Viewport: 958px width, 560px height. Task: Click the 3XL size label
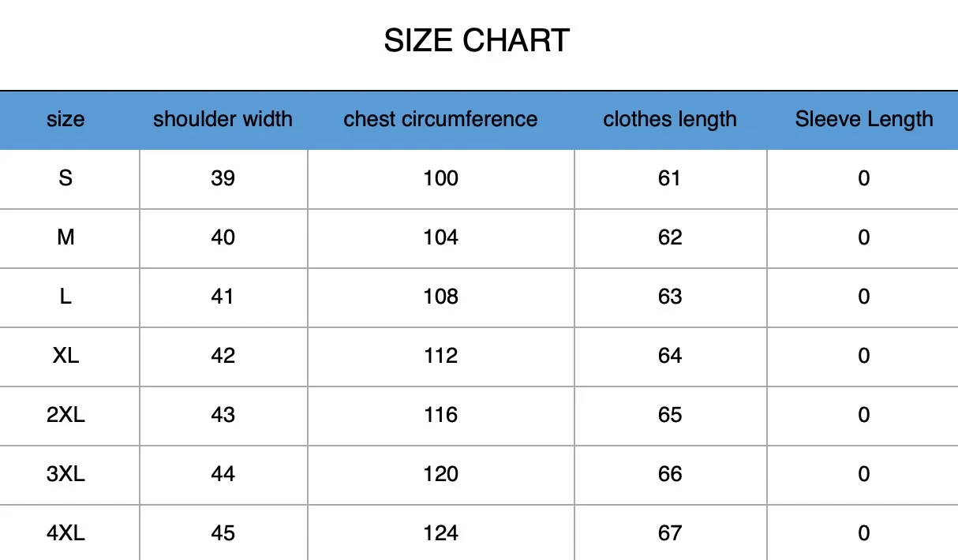coord(65,474)
